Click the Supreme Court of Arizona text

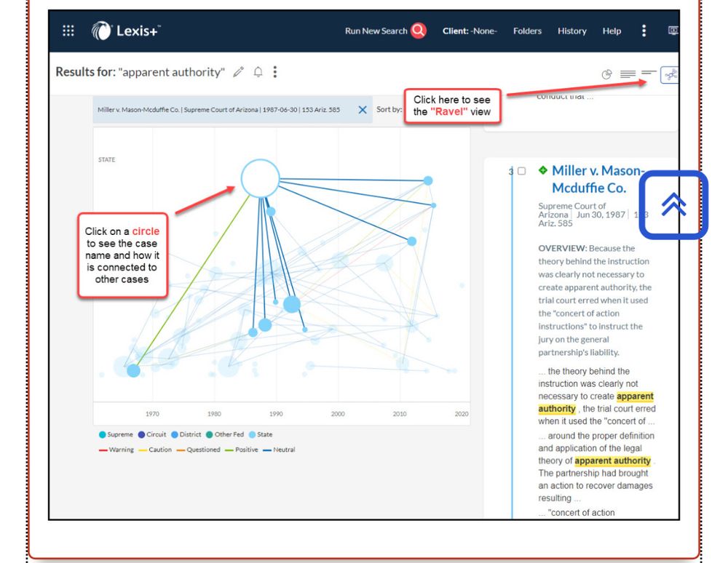click(x=572, y=210)
